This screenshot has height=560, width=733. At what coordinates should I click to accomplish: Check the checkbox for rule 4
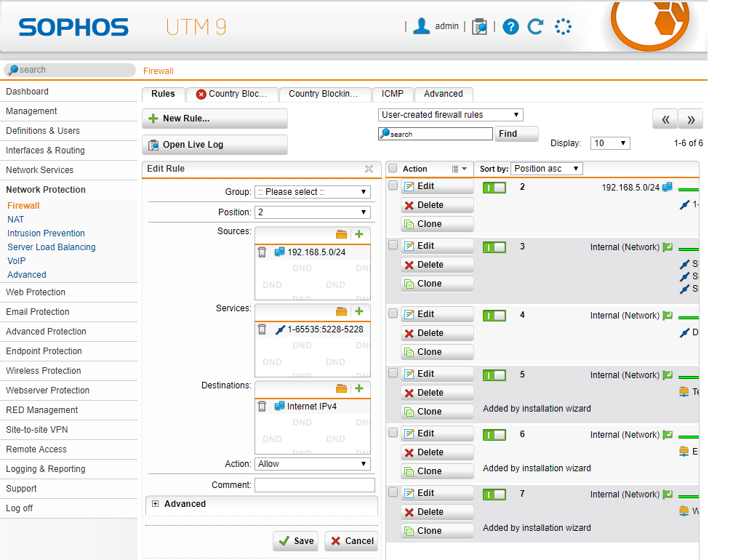click(393, 313)
